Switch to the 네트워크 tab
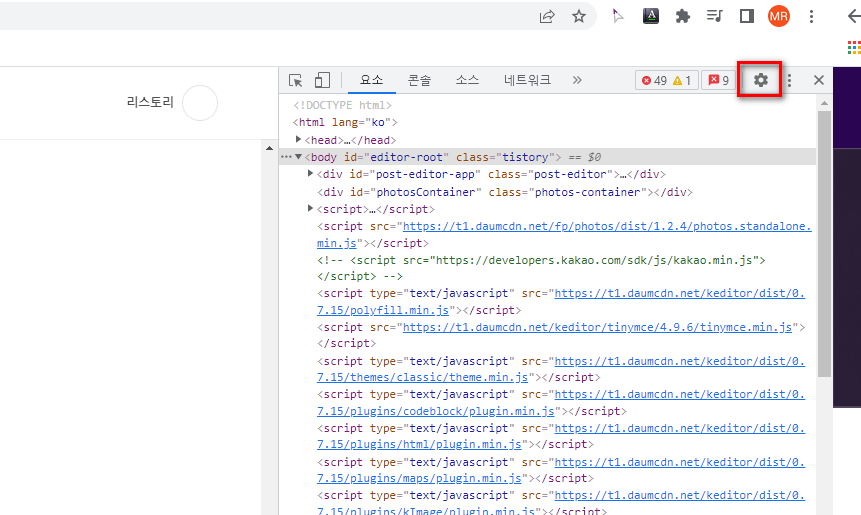This screenshot has width=861, height=515. click(527, 80)
